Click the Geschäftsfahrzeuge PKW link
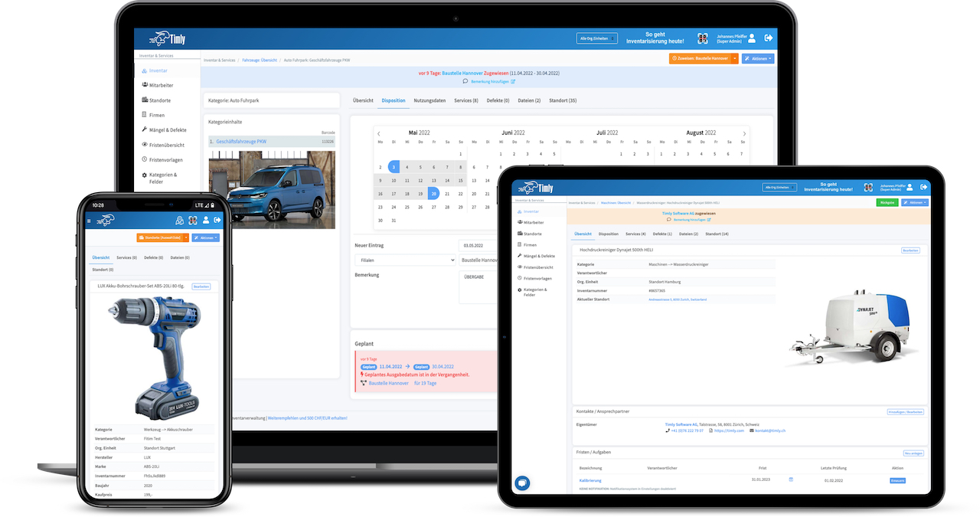The width and height of the screenshot is (980, 517). pos(241,142)
